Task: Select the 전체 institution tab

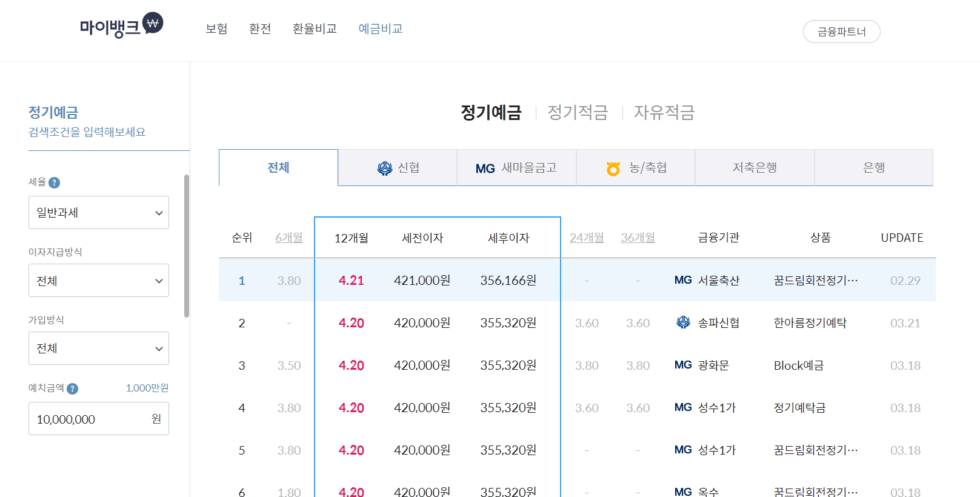Action: pos(278,167)
